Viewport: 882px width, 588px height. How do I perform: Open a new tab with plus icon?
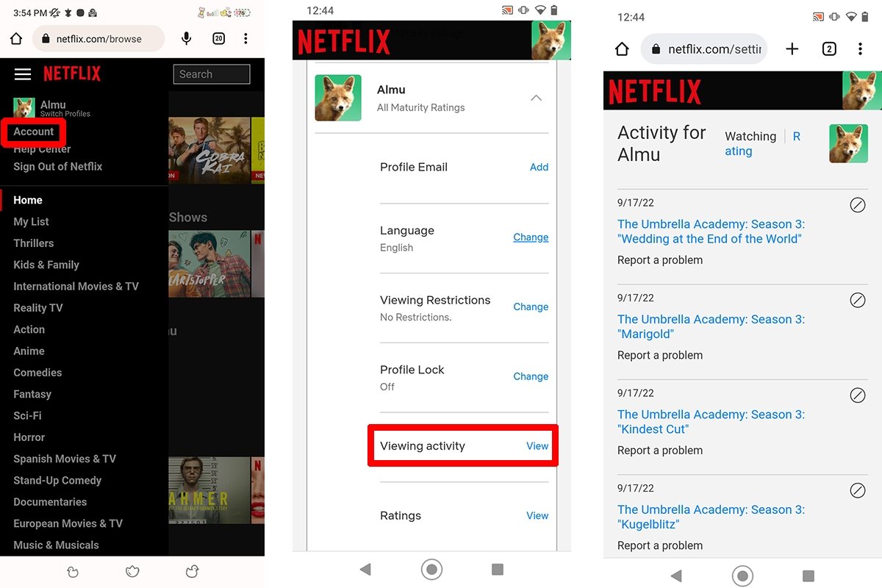(792, 49)
